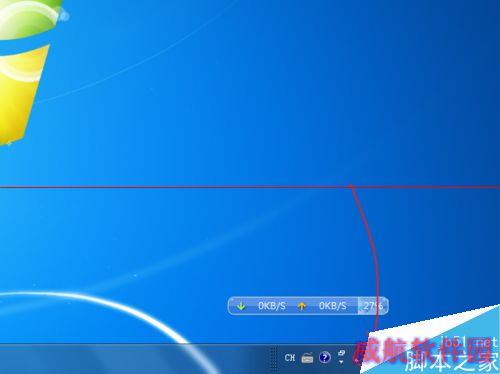The image size is (500, 374).
Task: Open language bar help question mark
Action: (x=325, y=358)
